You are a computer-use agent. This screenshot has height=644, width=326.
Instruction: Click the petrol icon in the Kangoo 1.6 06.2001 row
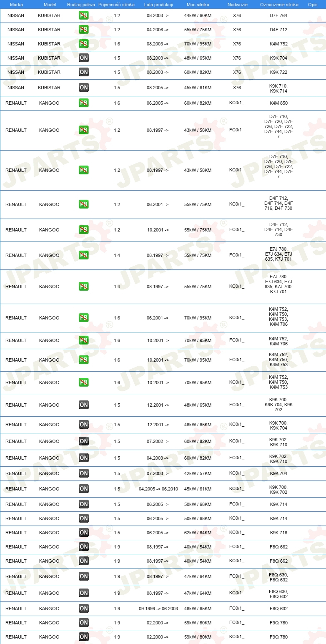tap(84, 318)
